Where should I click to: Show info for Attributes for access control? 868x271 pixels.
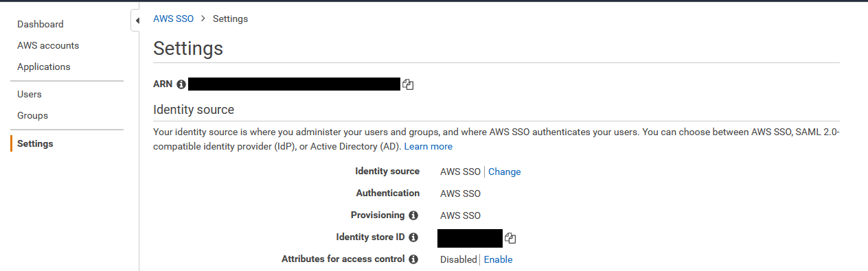point(413,259)
